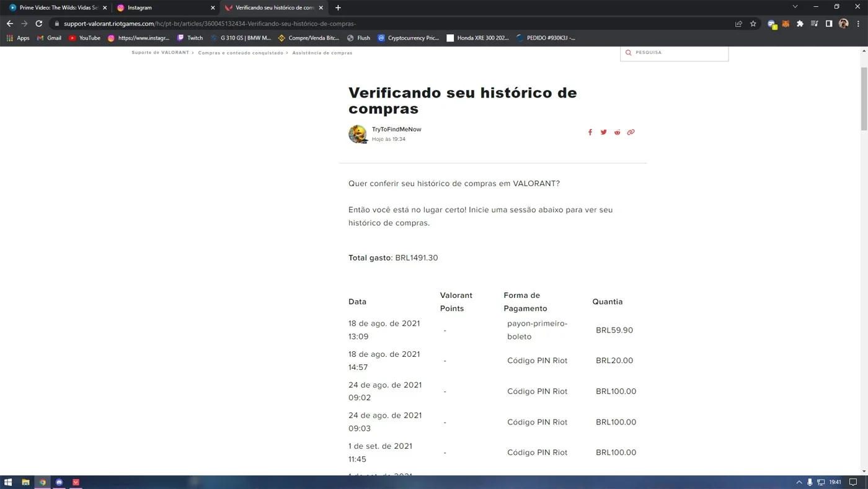Share the article on Reddit
868x489 pixels.
coord(617,132)
